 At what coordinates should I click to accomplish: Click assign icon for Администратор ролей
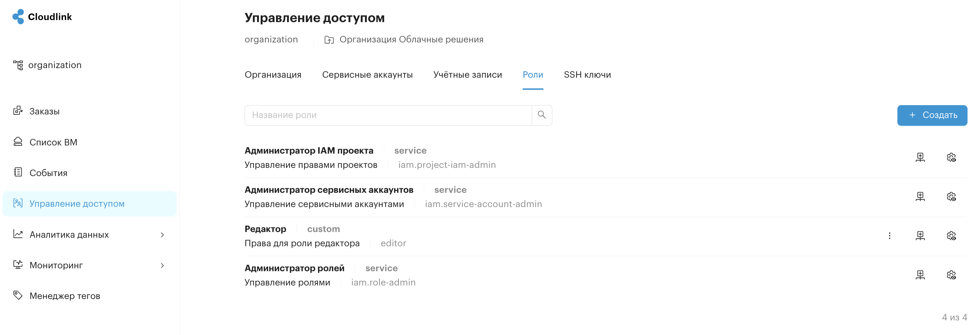click(920, 275)
